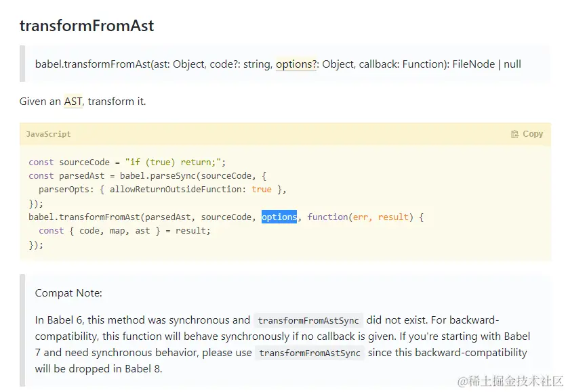Open the underlined options? link
Screen dimensions: 568x392
pos(296,64)
